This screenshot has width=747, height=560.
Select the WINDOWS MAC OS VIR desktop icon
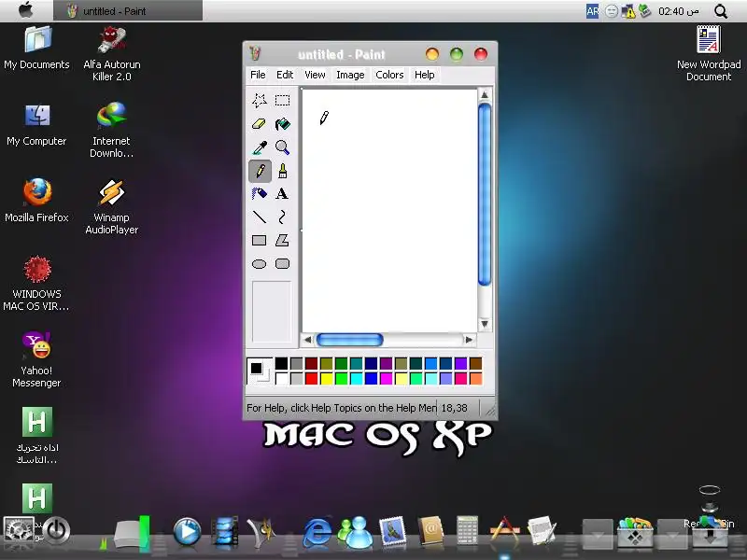point(37,284)
